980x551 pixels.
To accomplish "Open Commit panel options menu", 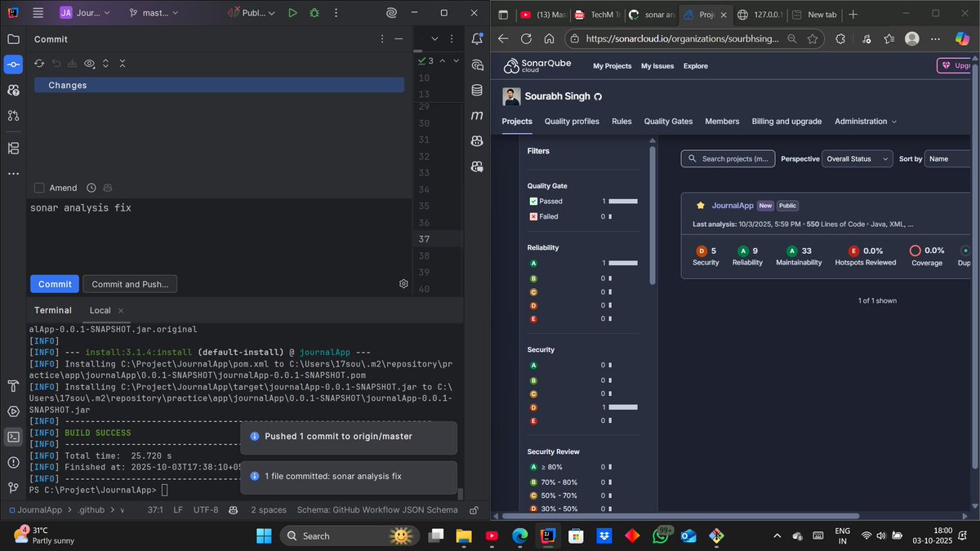I will tap(381, 39).
